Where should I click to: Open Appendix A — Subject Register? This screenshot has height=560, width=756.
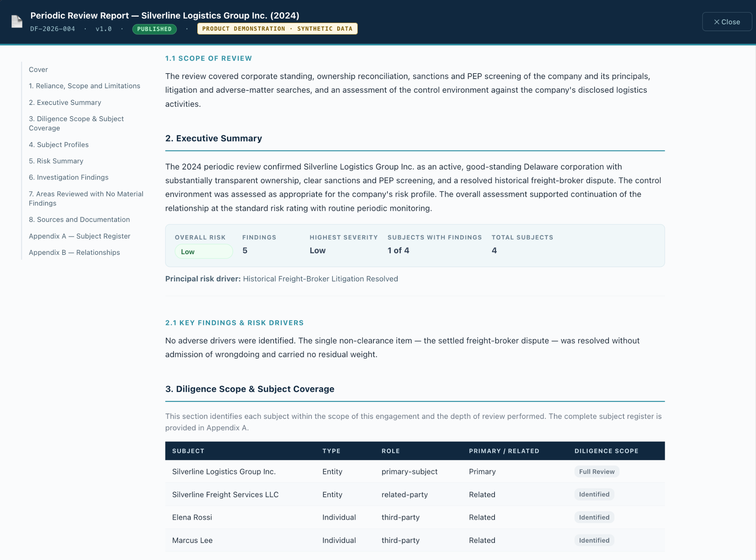[x=80, y=236]
